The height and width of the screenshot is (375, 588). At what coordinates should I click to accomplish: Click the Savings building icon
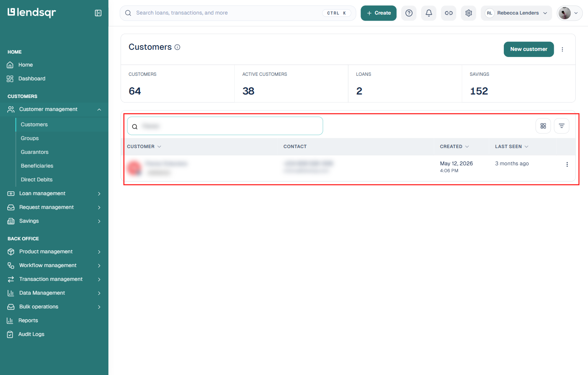(11, 221)
